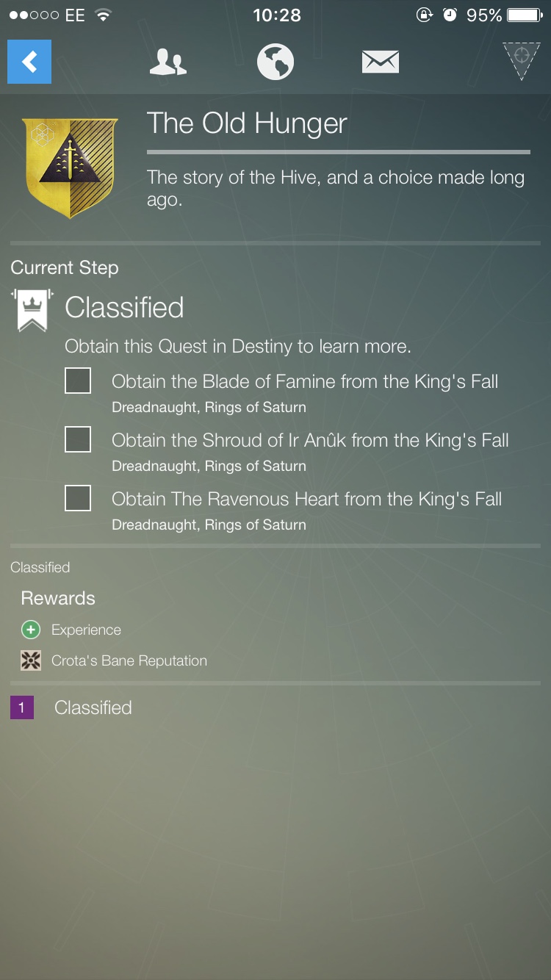Open the friends/clan people icon

(x=168, y=62)
